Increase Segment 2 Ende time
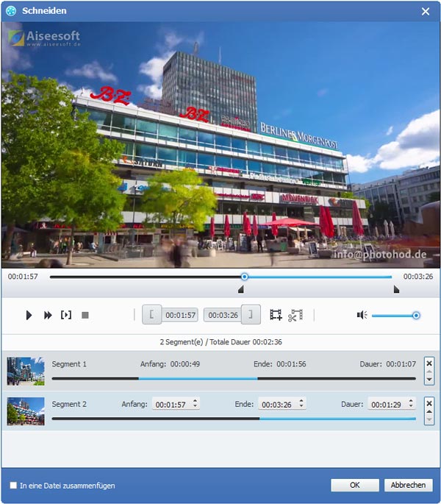Image resolution: width=441 pixels, height=504 pixels. coord(301,401)
